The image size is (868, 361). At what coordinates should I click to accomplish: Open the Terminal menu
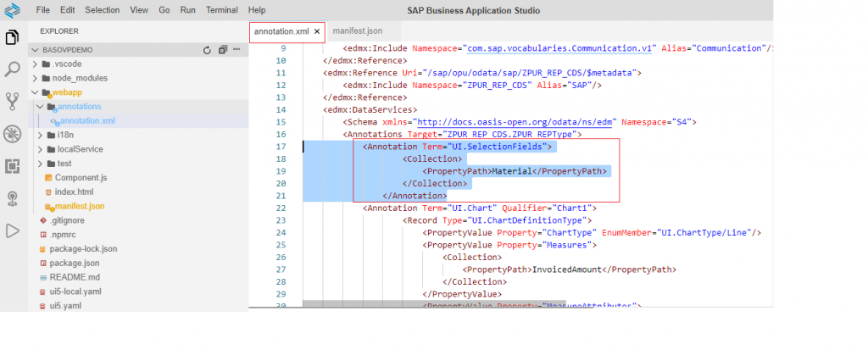point(222,10)
